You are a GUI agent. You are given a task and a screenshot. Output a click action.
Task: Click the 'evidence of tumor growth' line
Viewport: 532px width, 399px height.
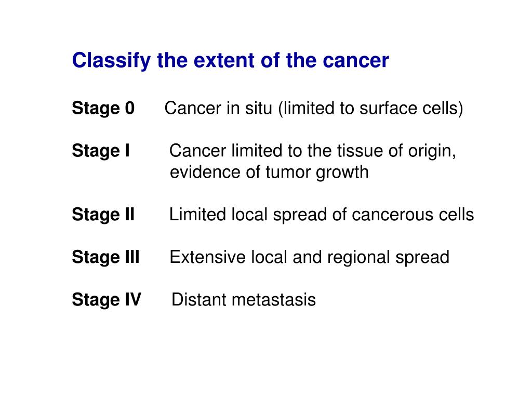tap(269, 172)
